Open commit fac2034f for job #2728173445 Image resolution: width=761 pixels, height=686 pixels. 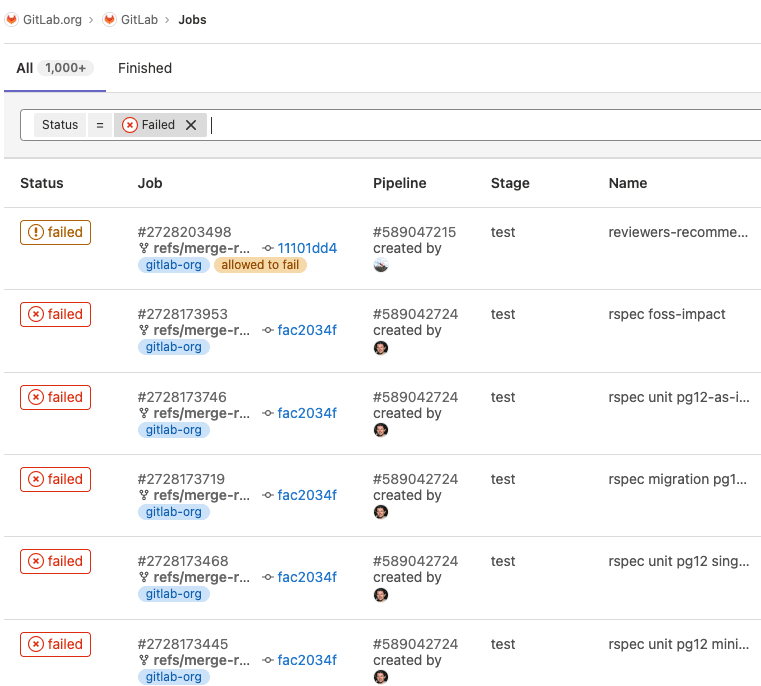(307, 660)
